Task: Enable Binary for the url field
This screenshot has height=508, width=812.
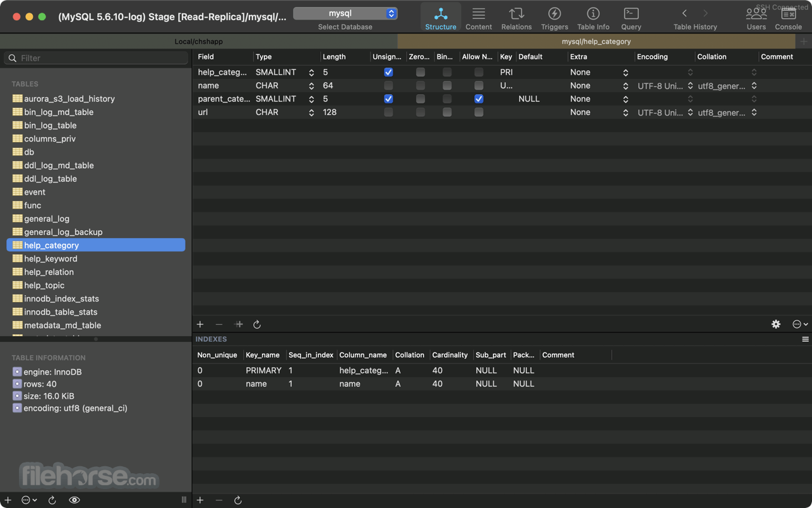Action: pyautogui.click(x=447, y=112)
